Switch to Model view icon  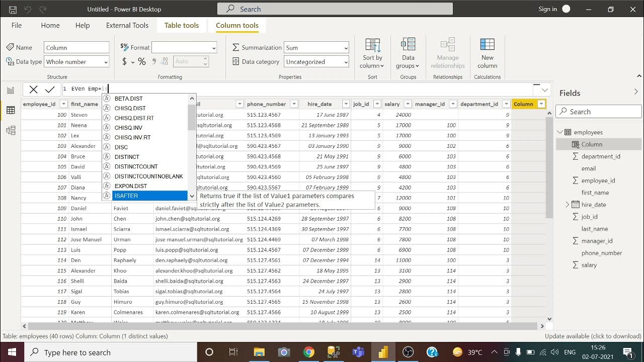point(11,130)
